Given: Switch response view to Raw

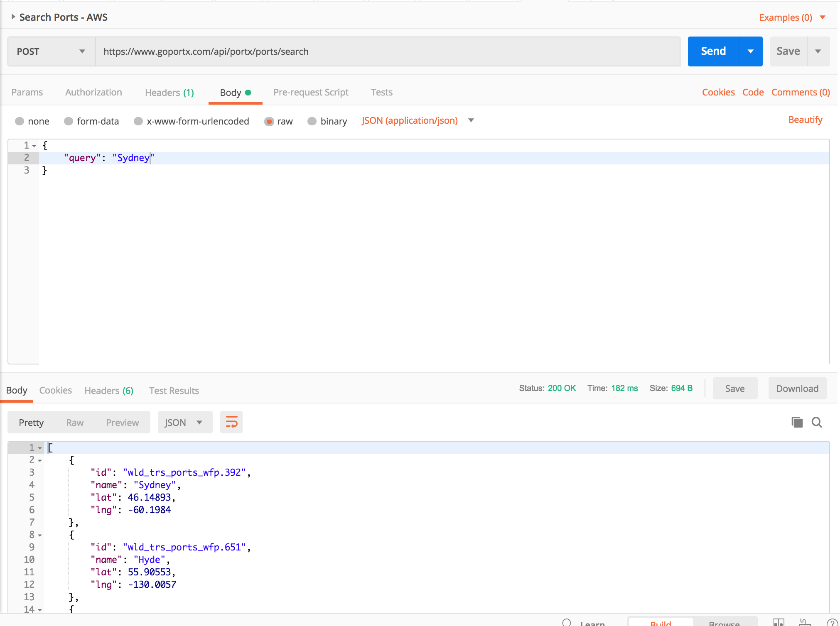Looking at the screenshot, I should [x=75, y=423].
